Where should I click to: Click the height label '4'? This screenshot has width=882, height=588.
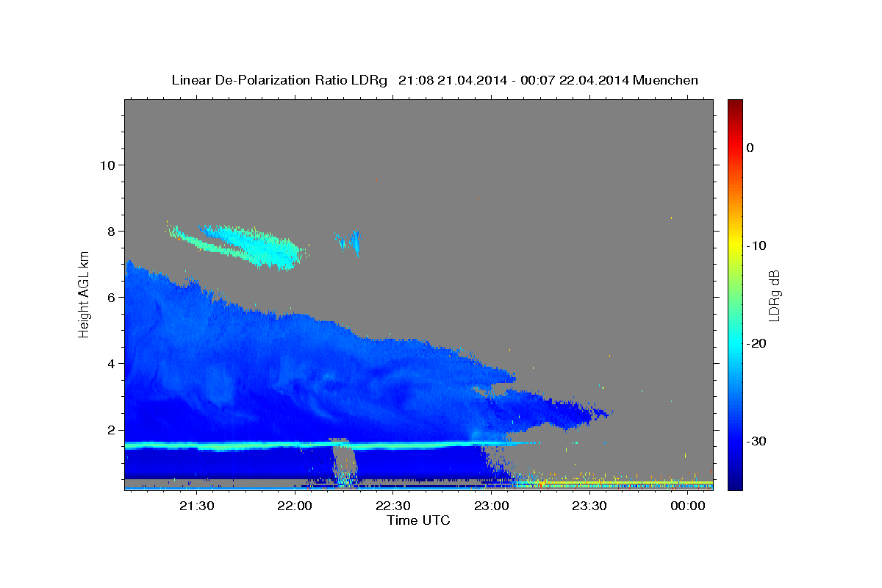tap(110, 363)
